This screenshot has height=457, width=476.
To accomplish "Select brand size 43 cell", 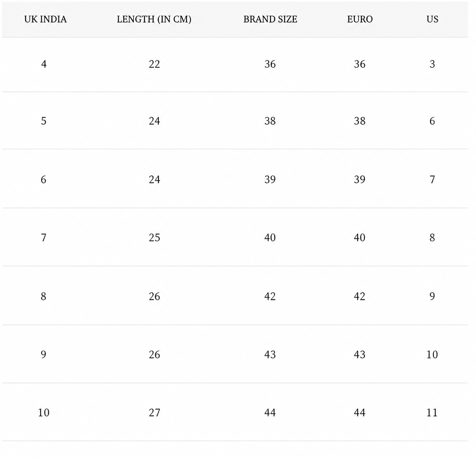I will point(270,355).
